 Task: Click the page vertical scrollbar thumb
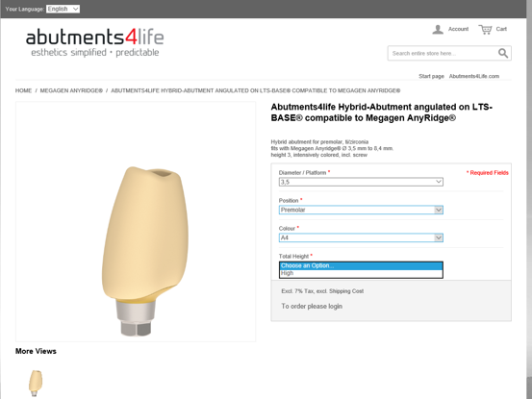(529, 387)
